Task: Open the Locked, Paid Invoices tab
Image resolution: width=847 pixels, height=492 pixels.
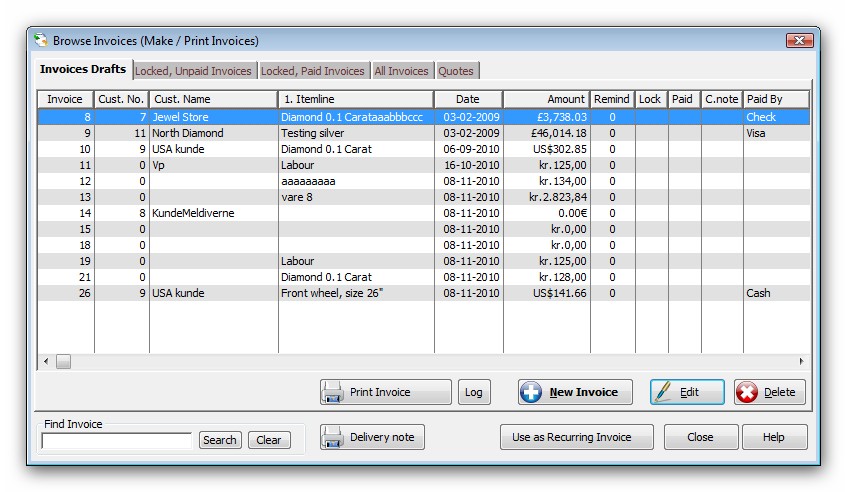Action: tap(313, 71)
